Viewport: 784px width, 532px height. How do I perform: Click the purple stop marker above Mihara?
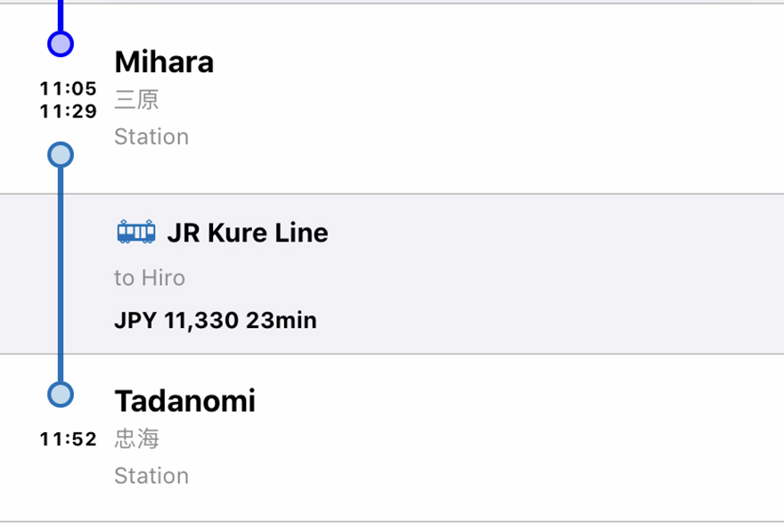point(60,44)
